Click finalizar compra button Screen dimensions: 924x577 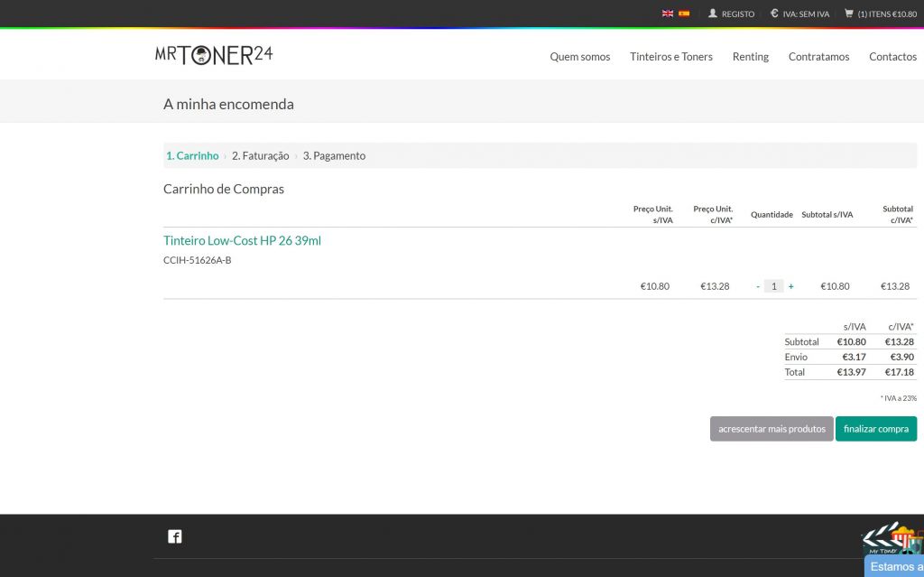click(875, 429)
